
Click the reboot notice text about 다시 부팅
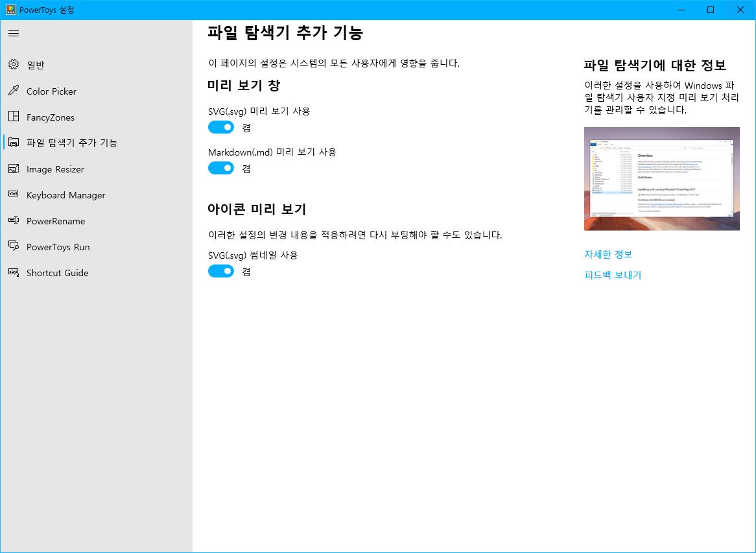[x=355, y=235]
